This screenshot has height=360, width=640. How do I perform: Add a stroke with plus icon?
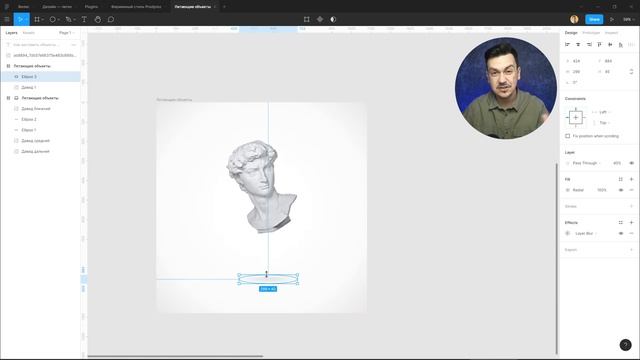click(631, 206)
